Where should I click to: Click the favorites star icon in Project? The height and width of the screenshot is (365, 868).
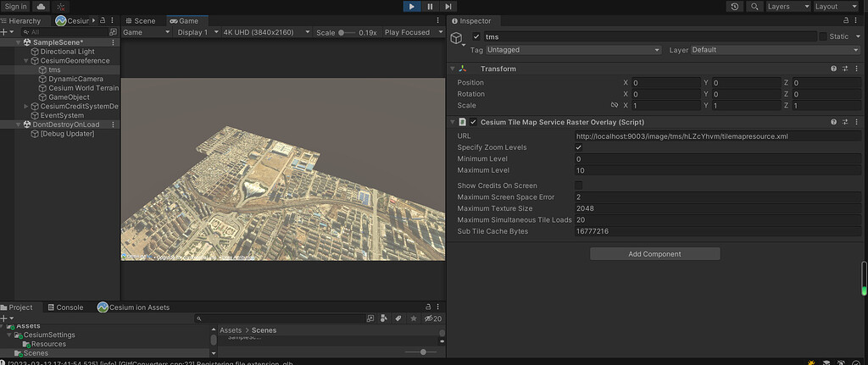(413, 318)
